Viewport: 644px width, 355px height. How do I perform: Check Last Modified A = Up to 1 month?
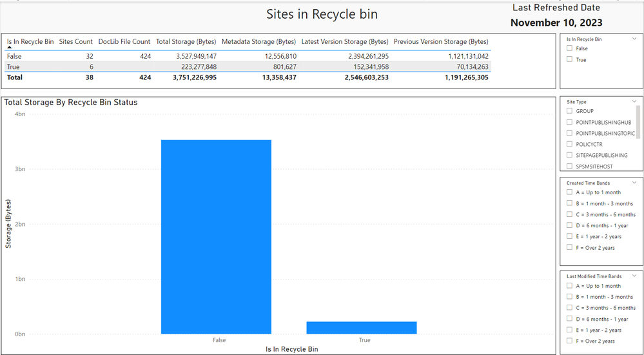pos(569,285)
